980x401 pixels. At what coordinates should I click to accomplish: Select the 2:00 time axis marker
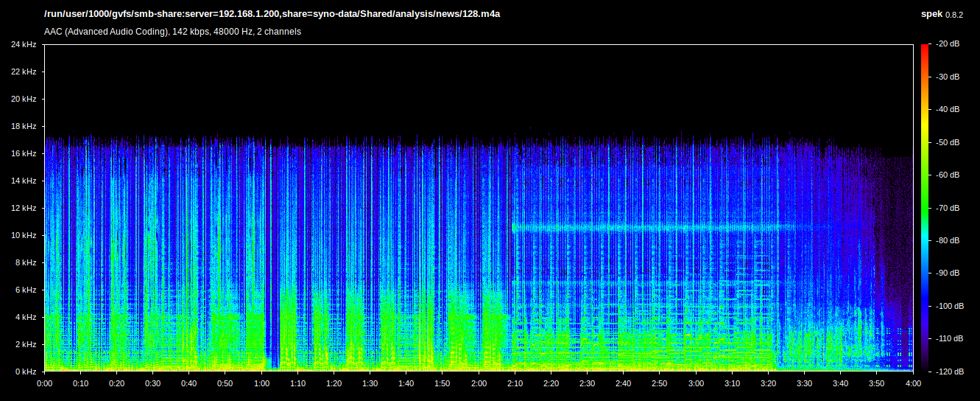pos(479,384)
